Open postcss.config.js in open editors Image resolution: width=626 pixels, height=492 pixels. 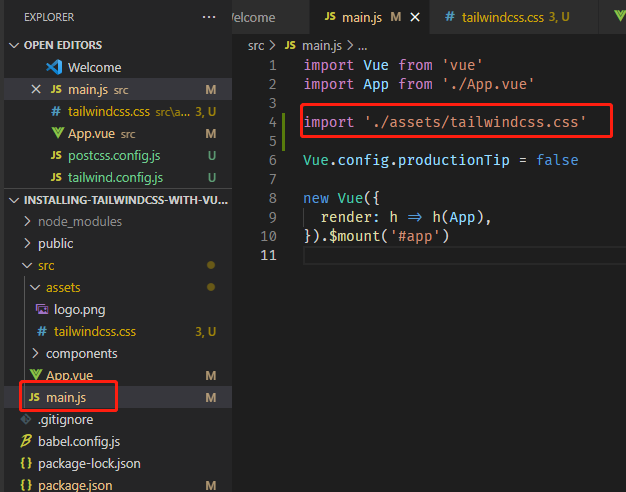coord(114,156)
